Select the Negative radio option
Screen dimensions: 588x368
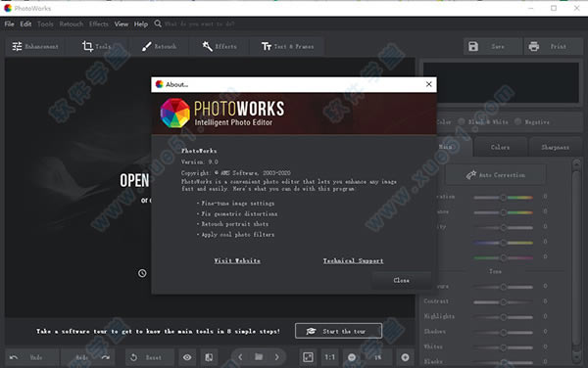[517, 121]
